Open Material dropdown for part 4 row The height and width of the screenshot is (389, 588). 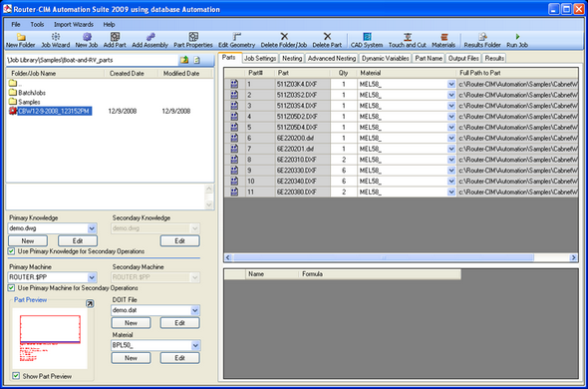point(451,117)
